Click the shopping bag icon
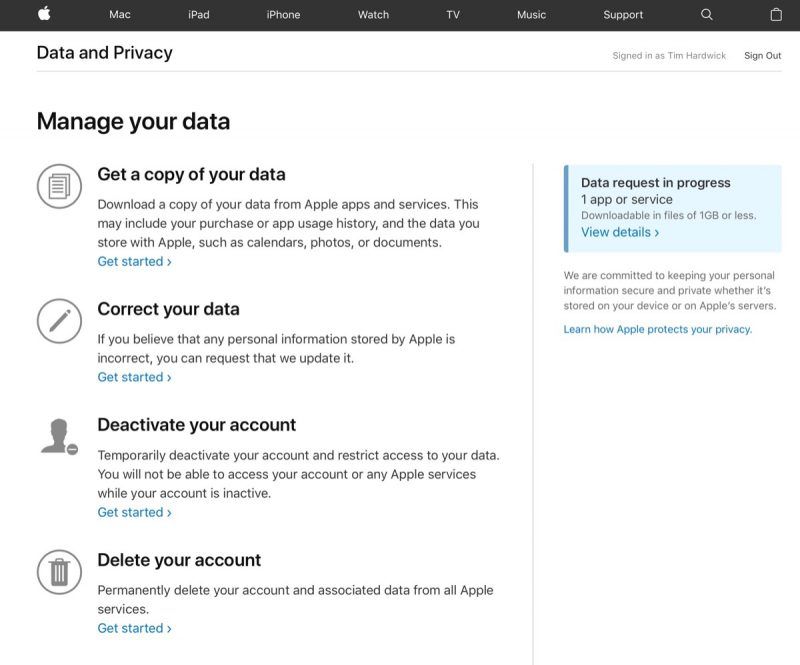800x665 pixels. tap(775, 15)
